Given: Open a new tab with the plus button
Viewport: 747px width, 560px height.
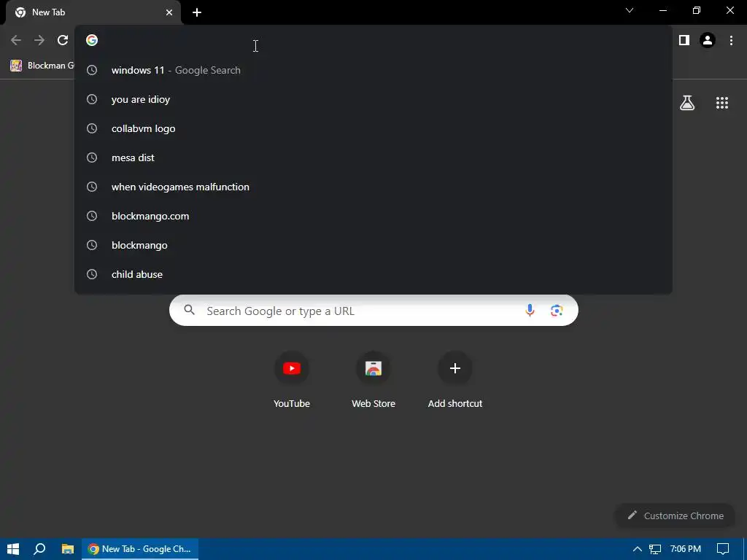Looking at the screenshot, I should (197, 12).
